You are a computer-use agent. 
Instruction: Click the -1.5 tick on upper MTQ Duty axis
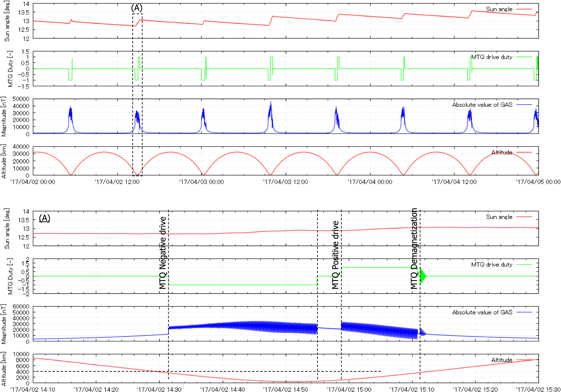click(23, 86)
